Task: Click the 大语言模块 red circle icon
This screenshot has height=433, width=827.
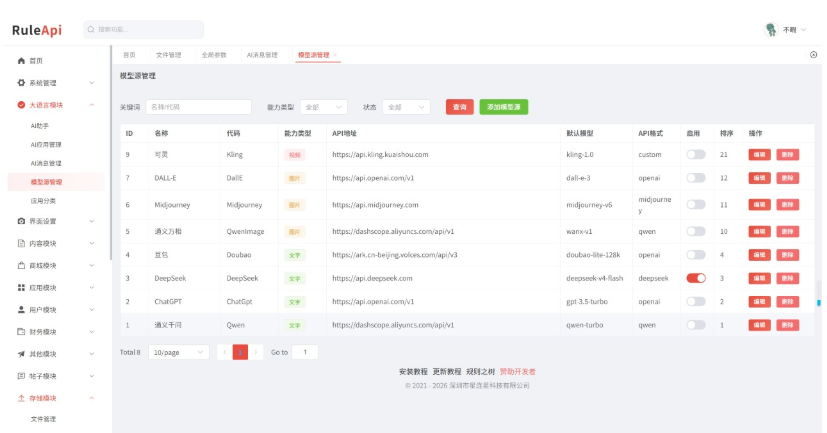Action: pos(21,105)
